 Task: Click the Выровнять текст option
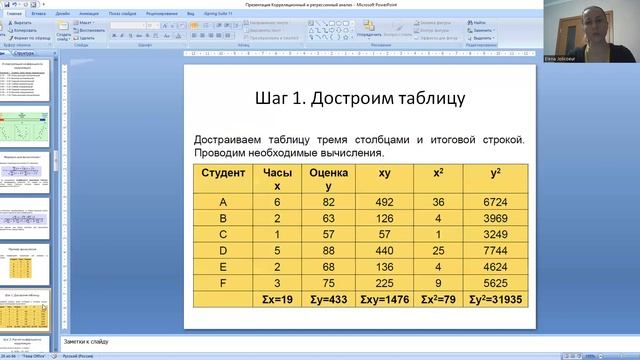coord(262,30)
